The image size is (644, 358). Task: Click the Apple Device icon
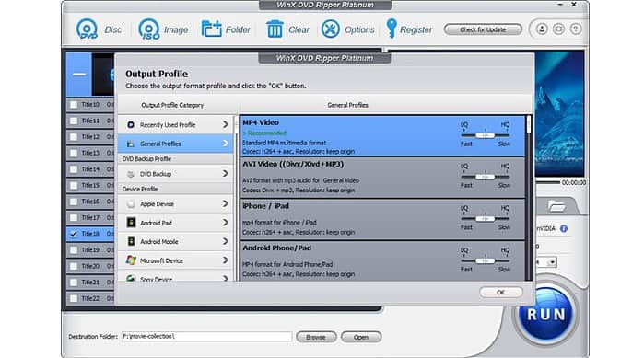[x=131, y=203]
